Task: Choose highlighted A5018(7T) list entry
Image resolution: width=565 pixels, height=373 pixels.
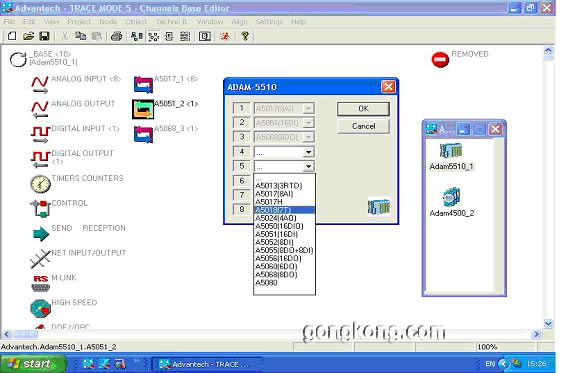Action: [x=284, y=210]
